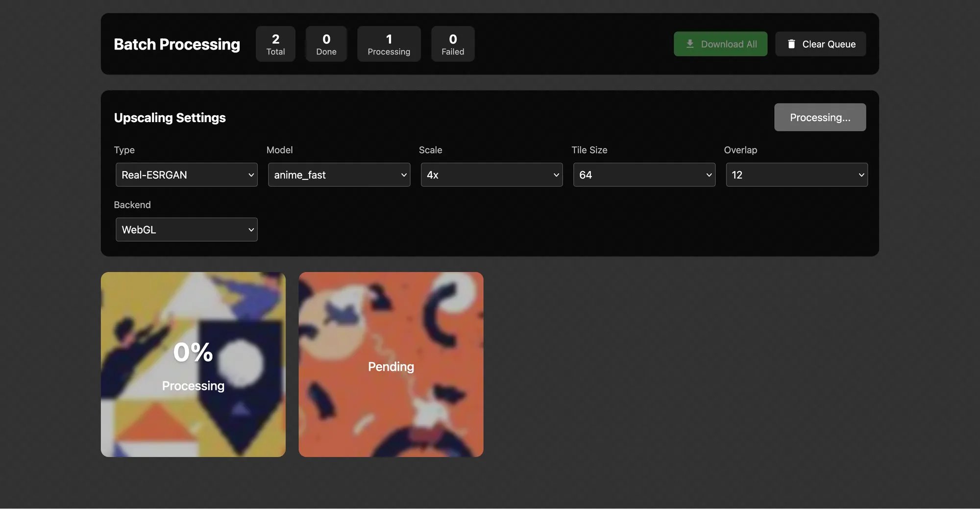Click the Tile Size field label
The width and height of the screenshot is (980, 509).
(589, 150)
